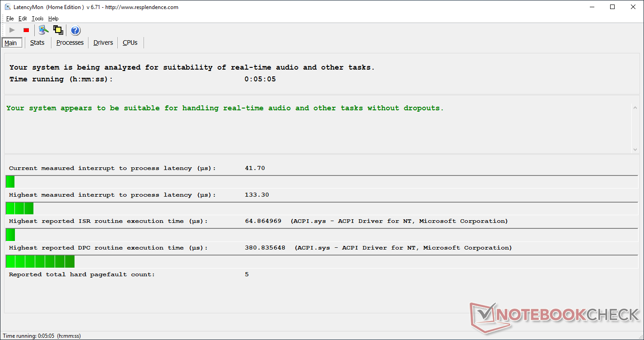644x340 pixels.
Task: Click the 'Time running (h:mm:ss):' label in the analysis header
Action: [x=61, y=79]
